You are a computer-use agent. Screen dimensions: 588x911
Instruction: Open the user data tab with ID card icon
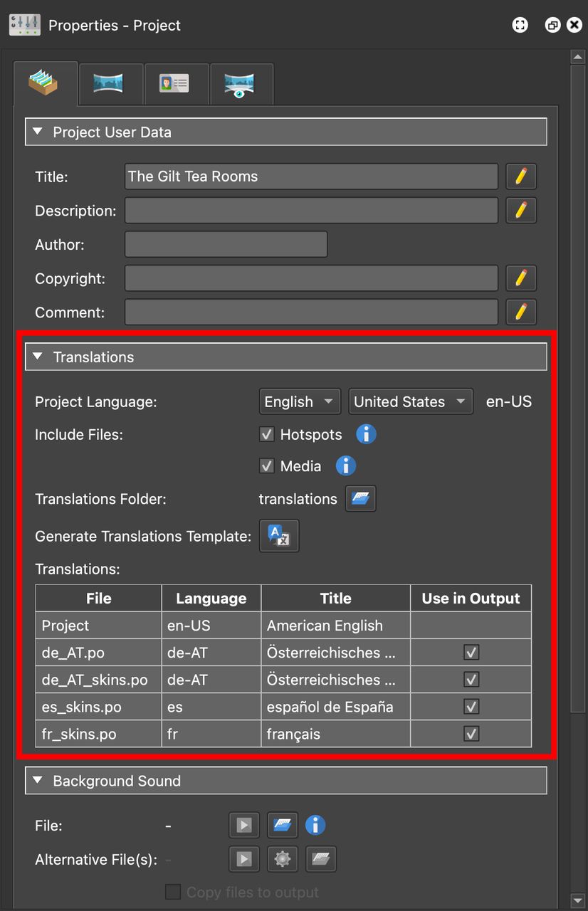pos(176,83)
